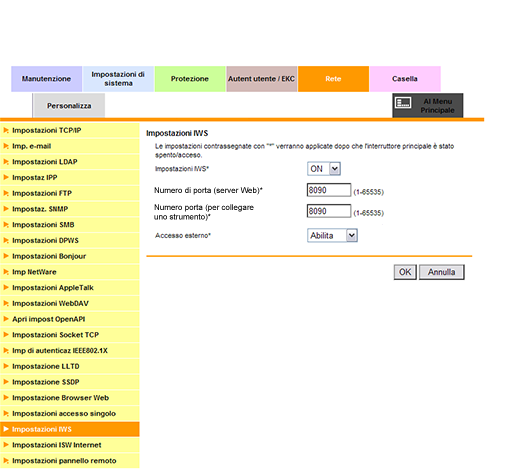Viewport: 517px width, 469px height.
Task: Switch to Impostazioni di sistema tab
Action: [x=118, y=79]
